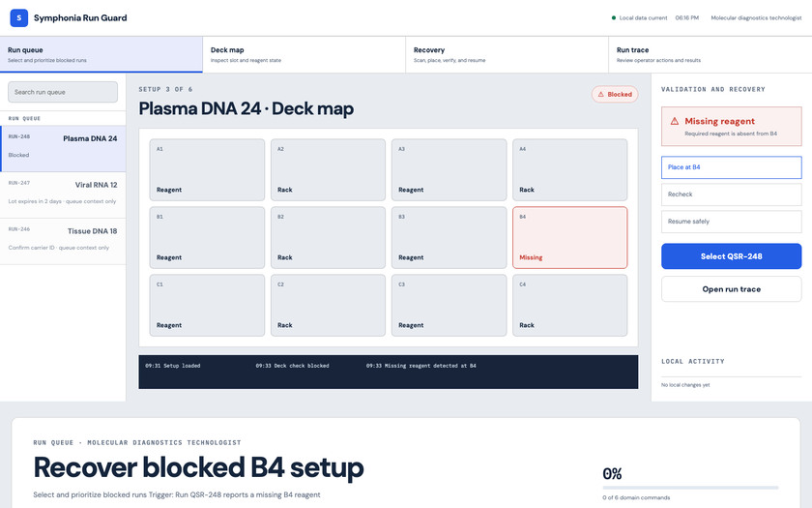Switch to the Recovery tab
The width and height of the screenshot is (812, 508).
[507, 54]
